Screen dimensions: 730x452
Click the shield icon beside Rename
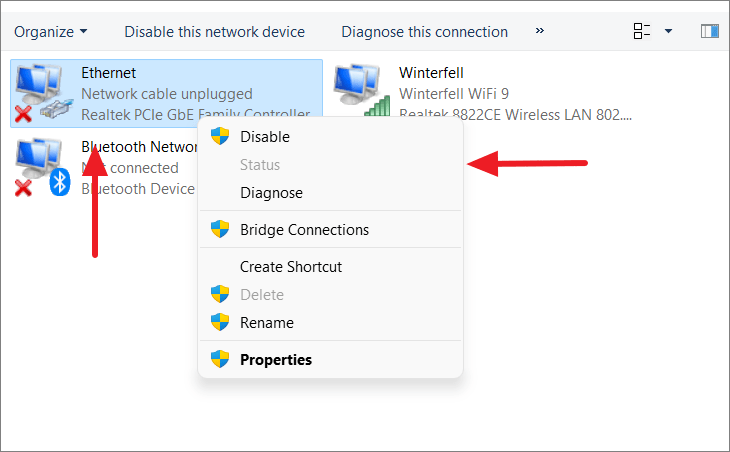coord(220,322)
